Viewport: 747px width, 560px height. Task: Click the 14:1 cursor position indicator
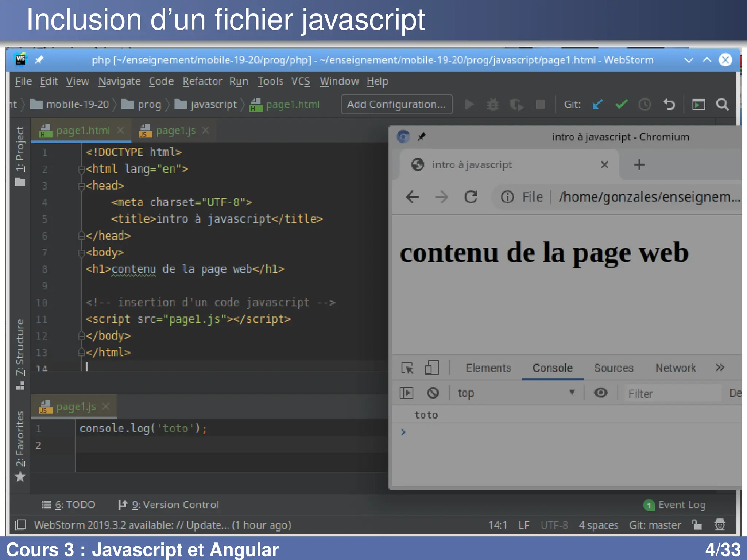pyautogui.click(x=498, y=525)
